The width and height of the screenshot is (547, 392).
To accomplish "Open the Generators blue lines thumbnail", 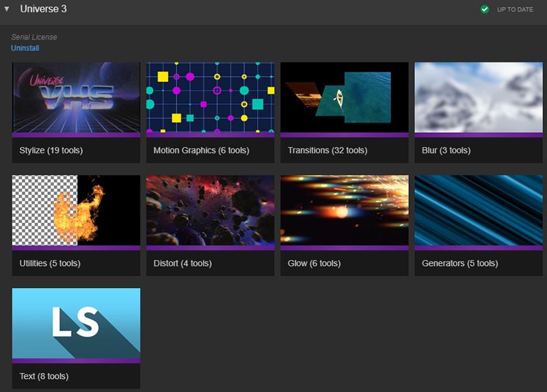I will coord(479,211).
